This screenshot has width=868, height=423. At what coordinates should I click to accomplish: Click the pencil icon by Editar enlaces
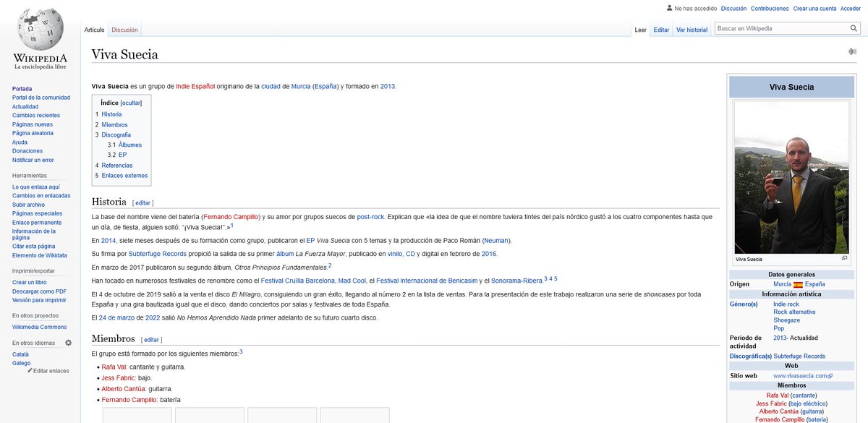[30, 371]
